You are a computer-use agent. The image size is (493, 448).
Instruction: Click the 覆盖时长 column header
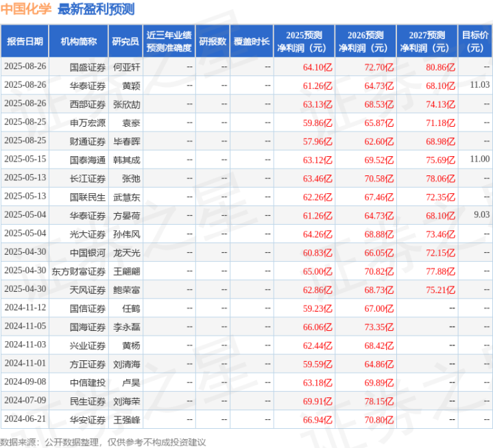coord(251,41)
